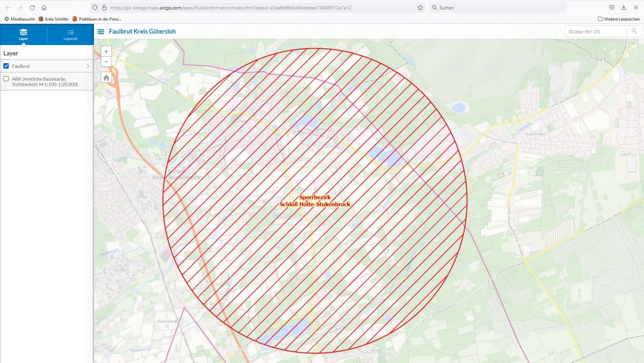
Task: Reload the browser page
Action: pos(32,7)
